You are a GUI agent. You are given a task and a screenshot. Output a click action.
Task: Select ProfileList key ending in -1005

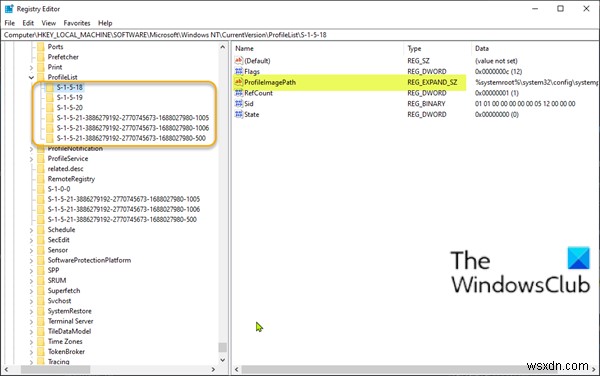(133, 118)
